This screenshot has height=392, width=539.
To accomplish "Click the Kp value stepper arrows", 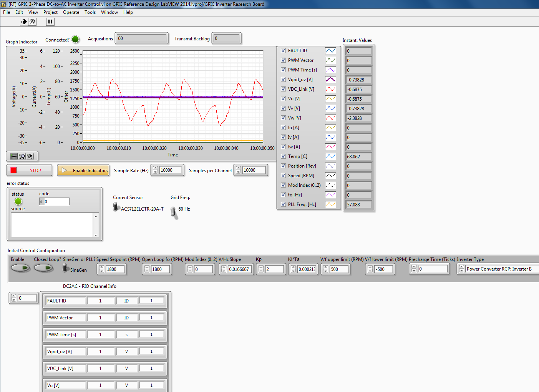I will [261, 269].
